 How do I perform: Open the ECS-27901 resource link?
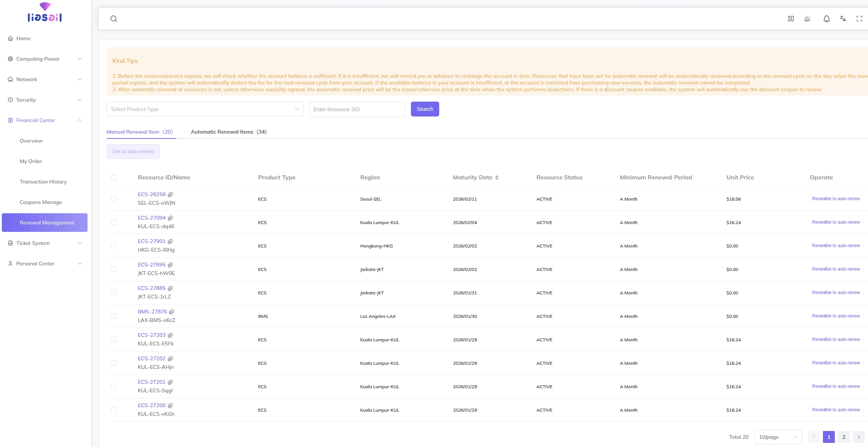click(x=151, y=241)
